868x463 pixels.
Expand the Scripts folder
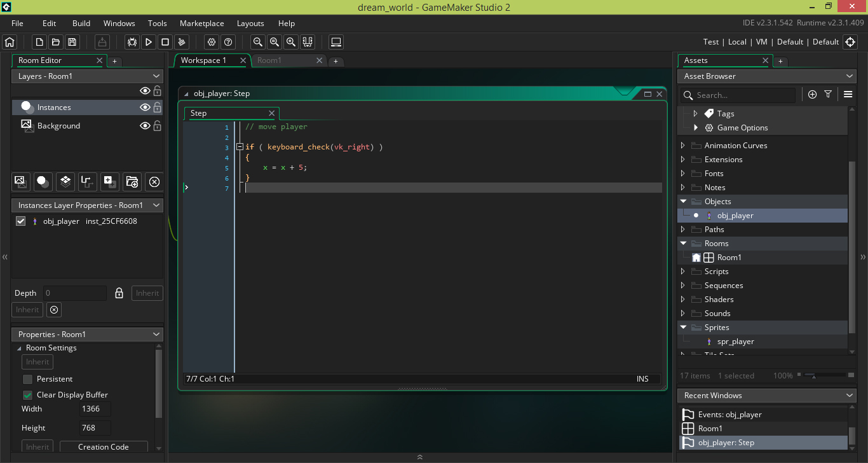[683, 272]
